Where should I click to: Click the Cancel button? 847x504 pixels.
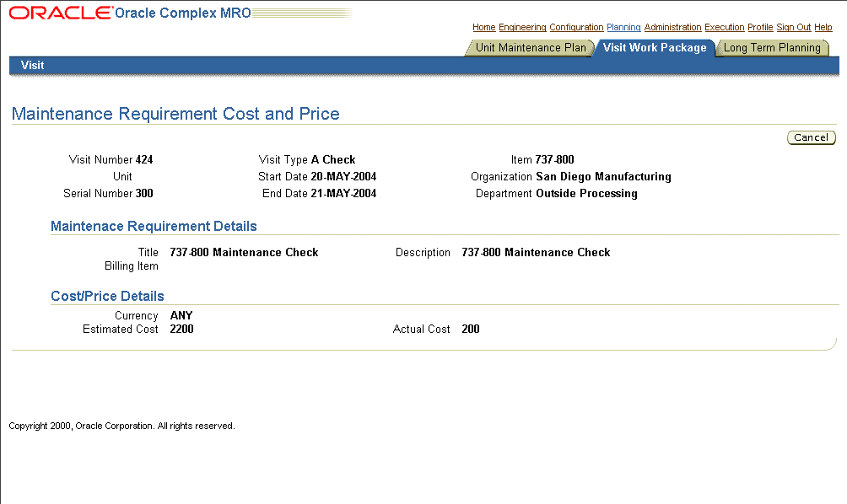coord(811,137)
